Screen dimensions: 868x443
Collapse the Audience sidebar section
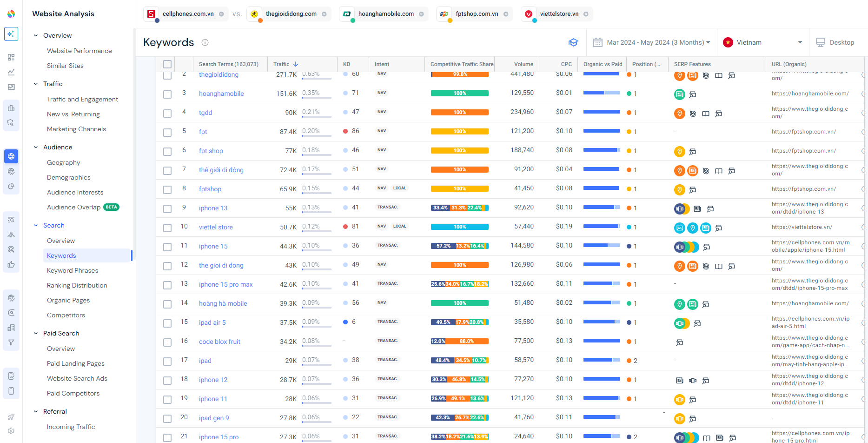[36, 147]
